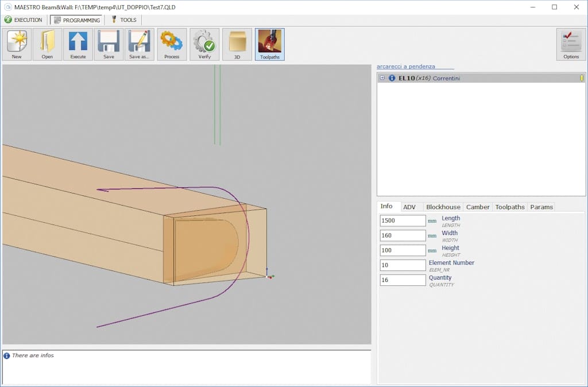Image resolution: width=588 pixels, height=387 pixels.
Task: Click the New file toolbar icon
Action: click(17, 44)
